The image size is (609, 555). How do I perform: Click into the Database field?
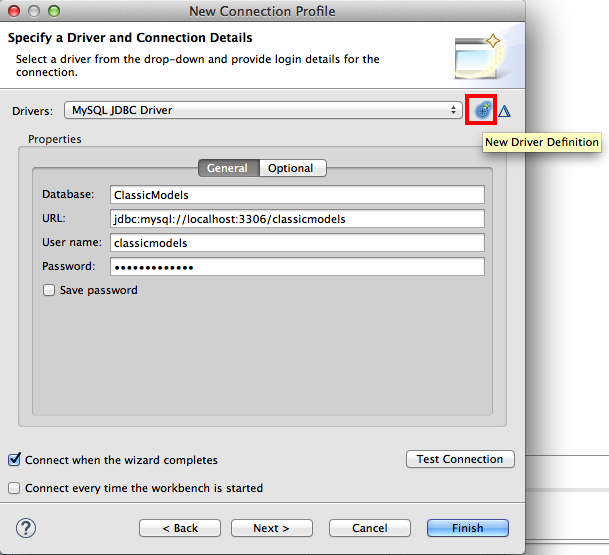click(297, 195)
